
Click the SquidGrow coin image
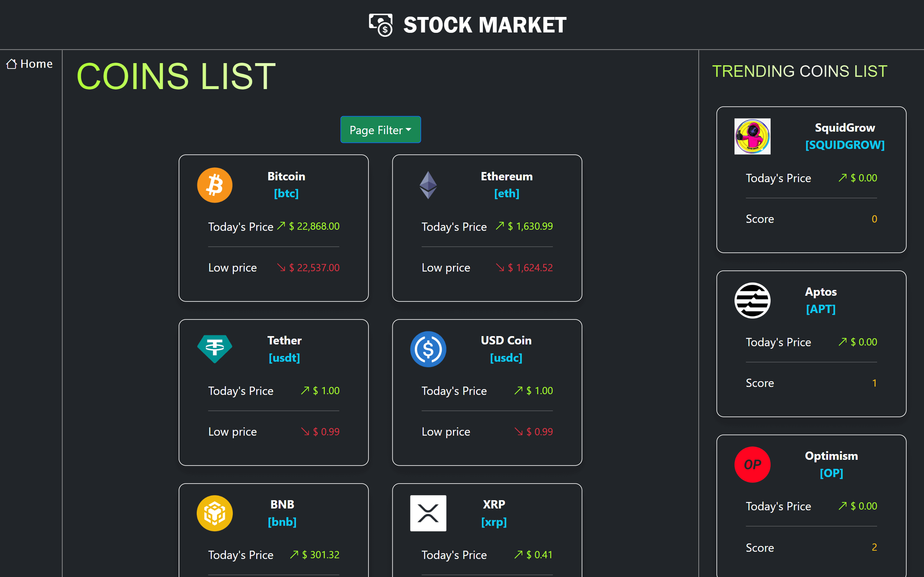752,136
